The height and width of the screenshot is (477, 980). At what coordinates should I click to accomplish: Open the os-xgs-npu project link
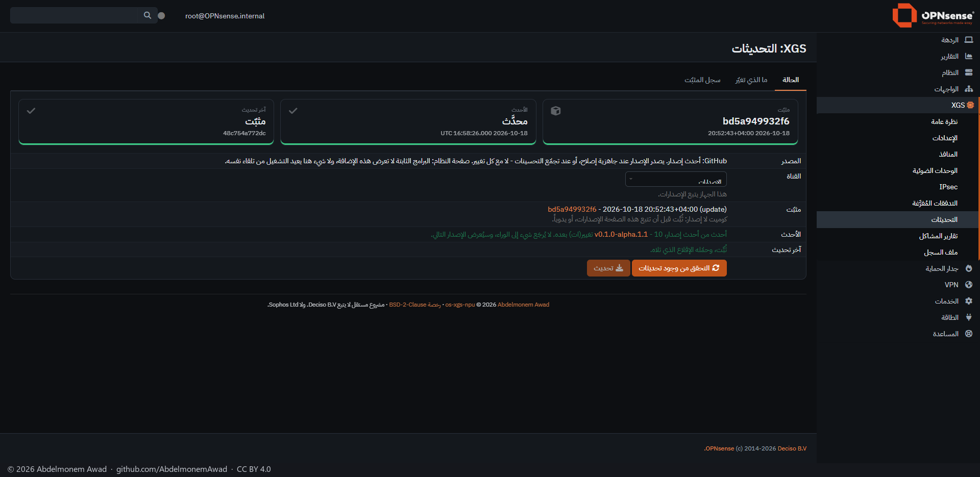pyautogui.click(x=460, y=305)
